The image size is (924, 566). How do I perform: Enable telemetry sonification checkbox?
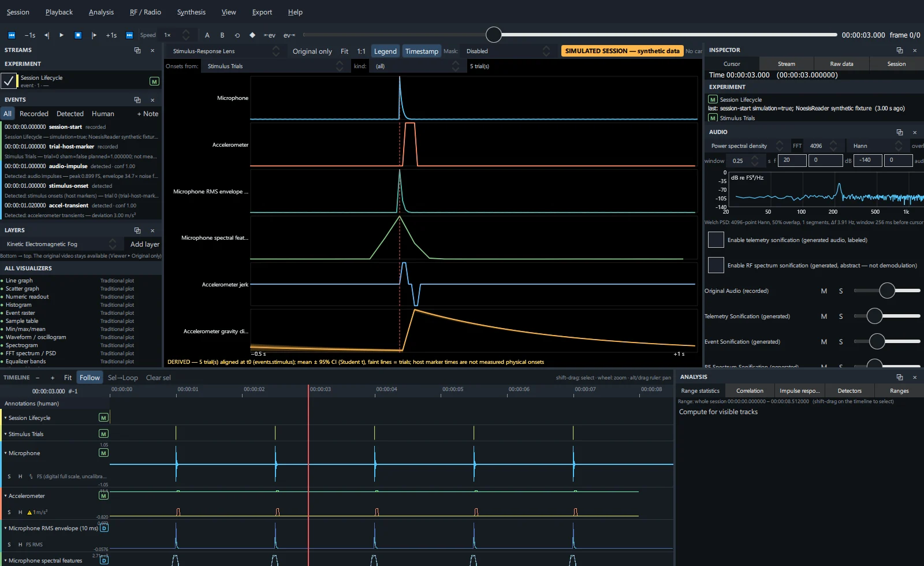click(x=716, y=240)
